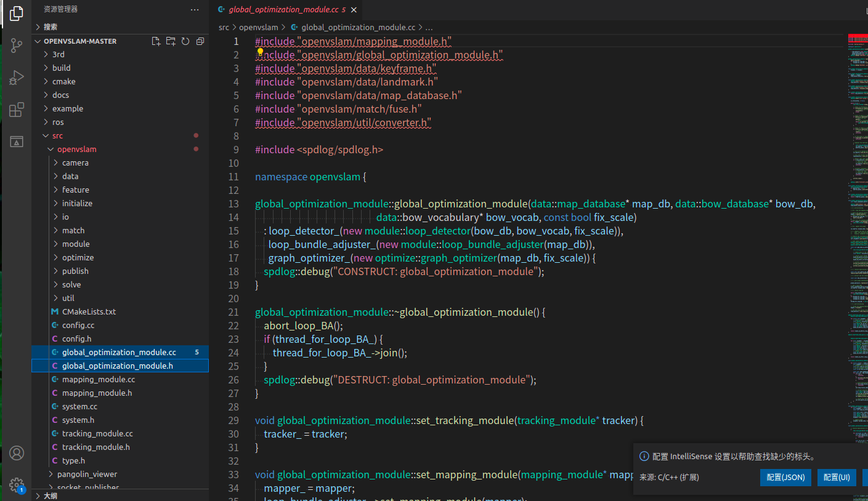Collapse all folders in explorer
The height and width of the screenshot is (501, 868).
click(200, 41)
